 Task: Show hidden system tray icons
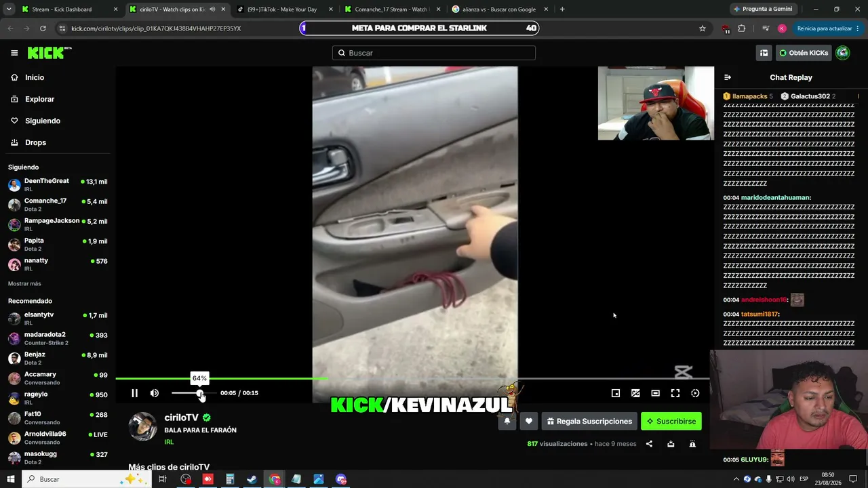tap(736, 479)
